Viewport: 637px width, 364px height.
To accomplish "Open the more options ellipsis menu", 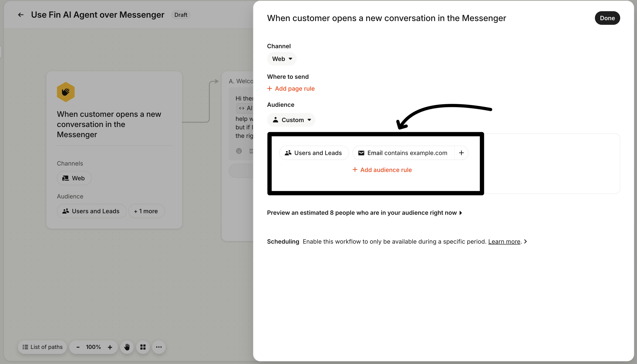I will [x=159, y=347].
